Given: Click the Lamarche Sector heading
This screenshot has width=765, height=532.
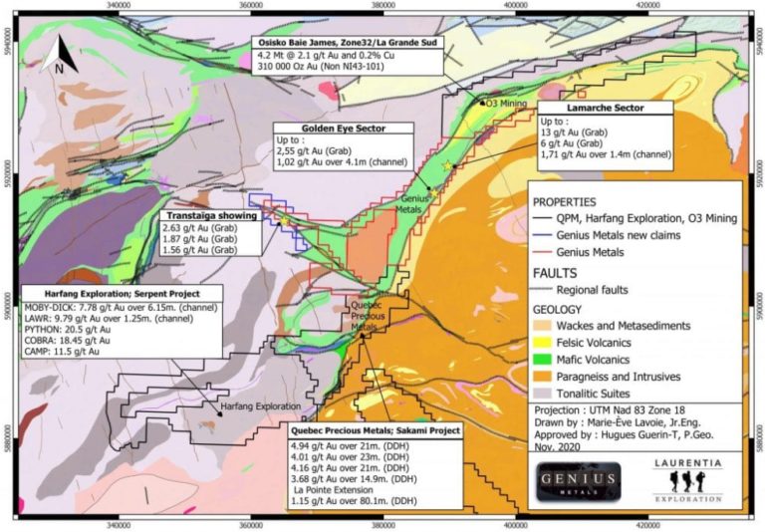Looking at the screenshot, I should [605, 108].
